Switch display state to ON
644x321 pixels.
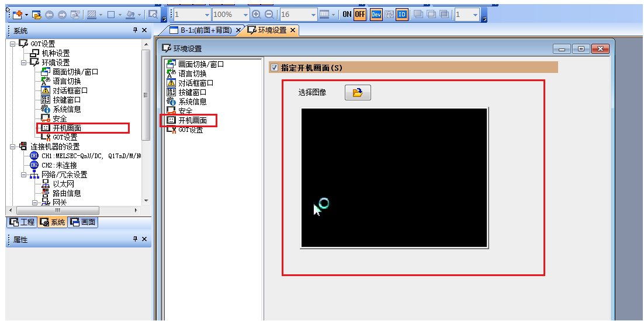[347, 14]
